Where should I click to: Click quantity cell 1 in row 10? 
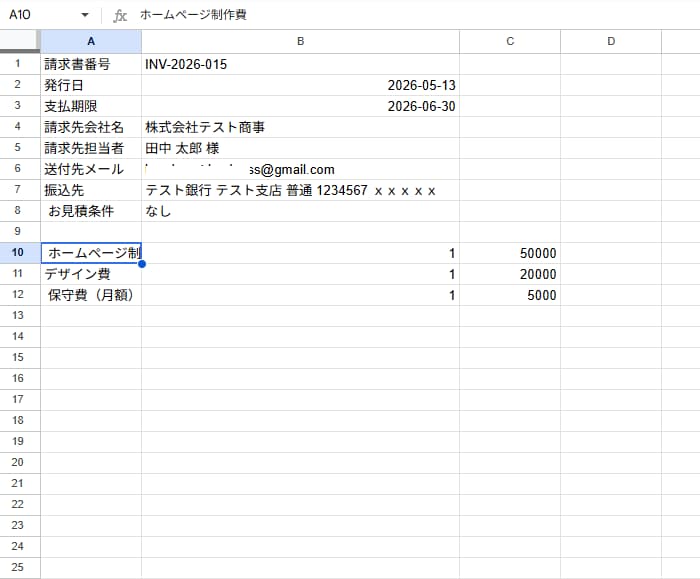coord(300,253)
